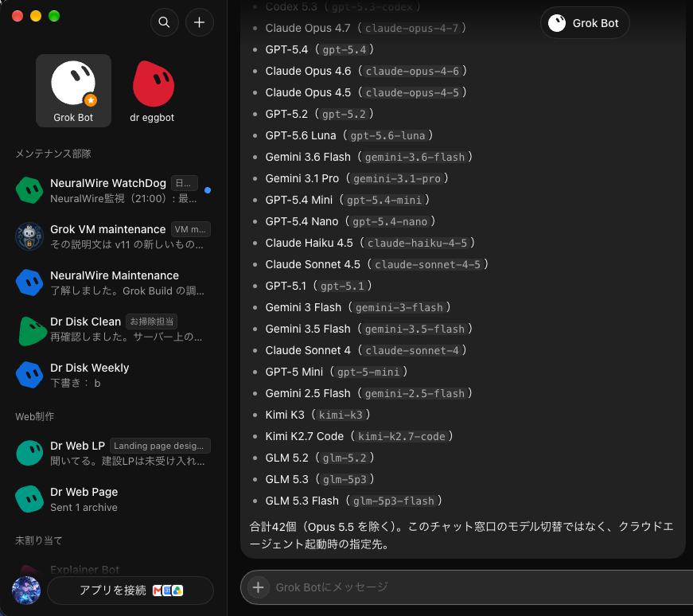
Task: Click the Web制作 section header
Action: (x=34, y=416)
